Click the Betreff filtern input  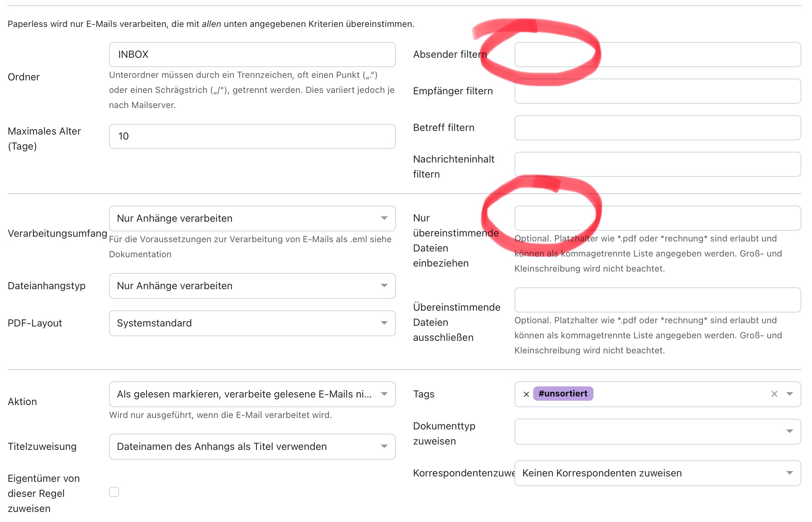(657, 128)
